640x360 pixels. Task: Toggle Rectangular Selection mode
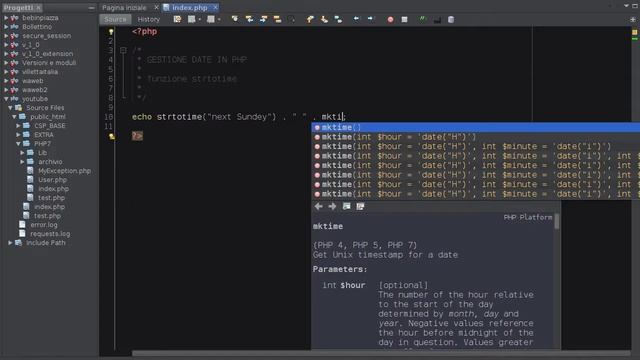click(x=292, y=19)
